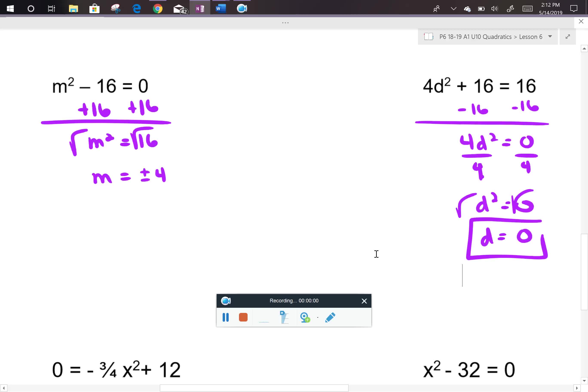Image resolution: width=588 pixels, height=392 pixels.
Task: Click the equation 0 = -¾x² + 12
Action: (116, 369)
